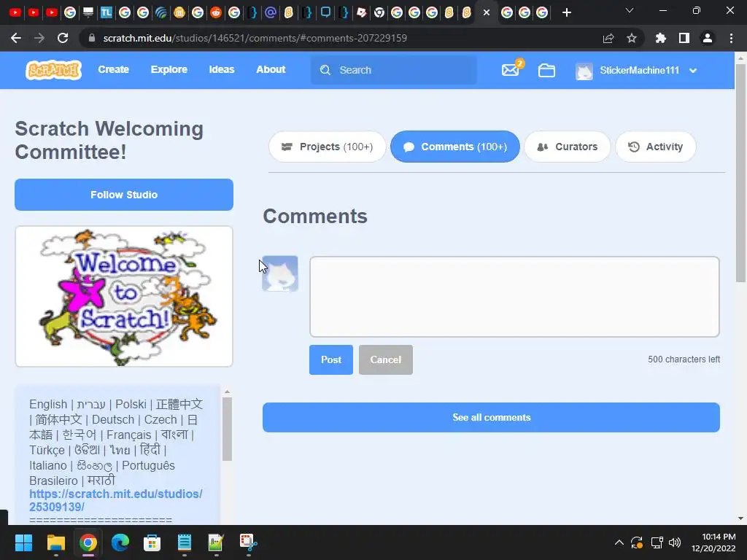Switch to the TL favicon tab

(x=107, y=12)
